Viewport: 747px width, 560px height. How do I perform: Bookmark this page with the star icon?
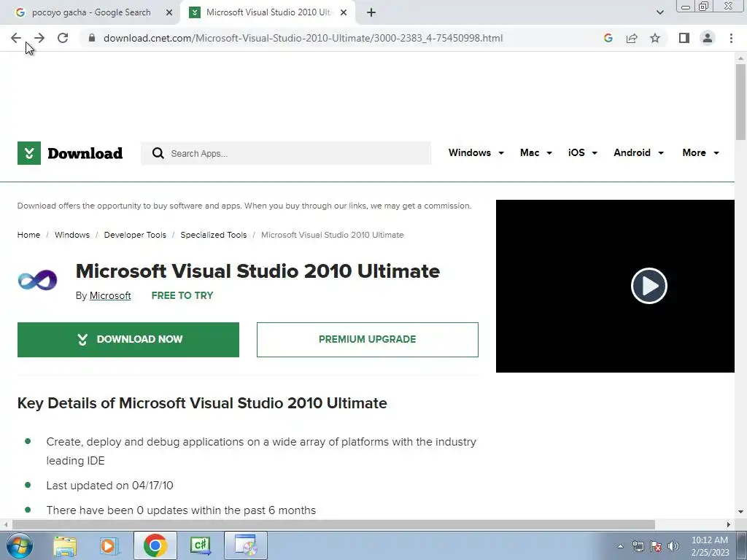[x=655, y=38]
